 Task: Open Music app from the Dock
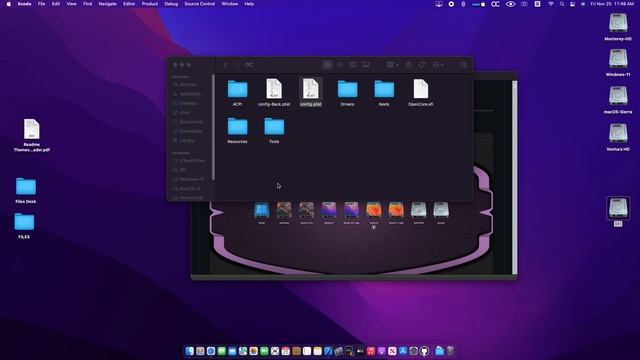(x=371, y=351)
